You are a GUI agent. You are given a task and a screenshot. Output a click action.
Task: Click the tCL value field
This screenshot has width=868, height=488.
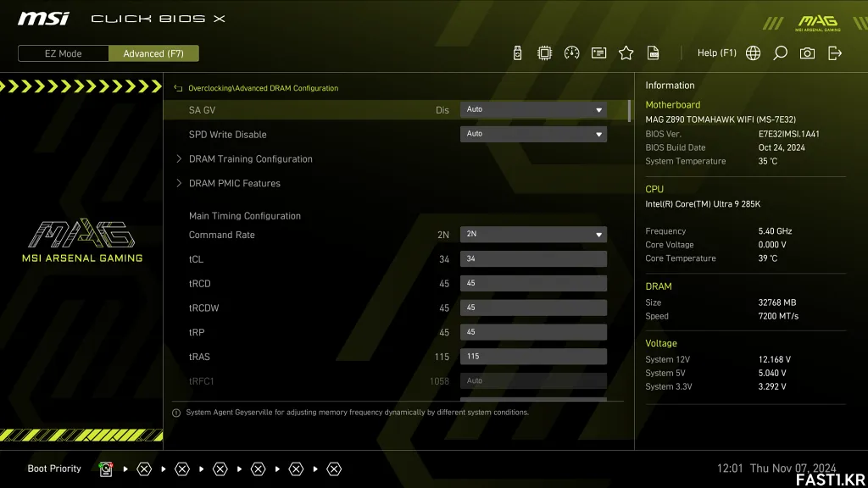(x=533, y=259)
